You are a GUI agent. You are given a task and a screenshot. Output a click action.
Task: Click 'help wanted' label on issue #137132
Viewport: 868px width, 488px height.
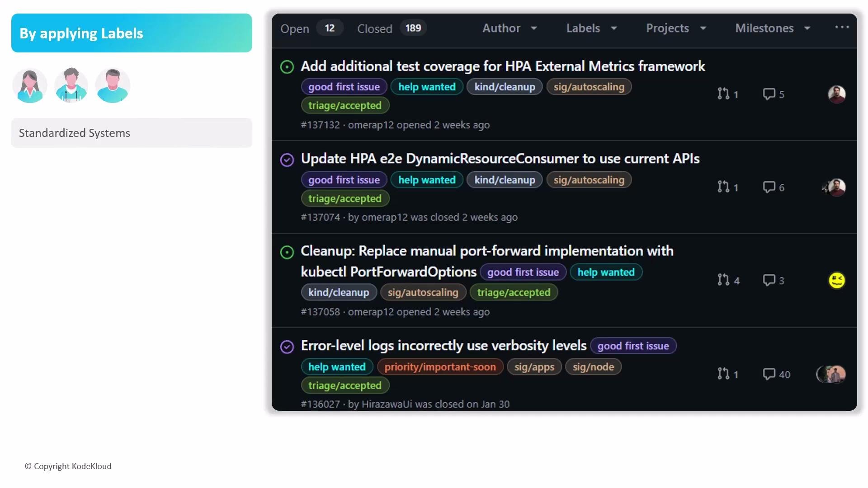click(x=427, y=87)
